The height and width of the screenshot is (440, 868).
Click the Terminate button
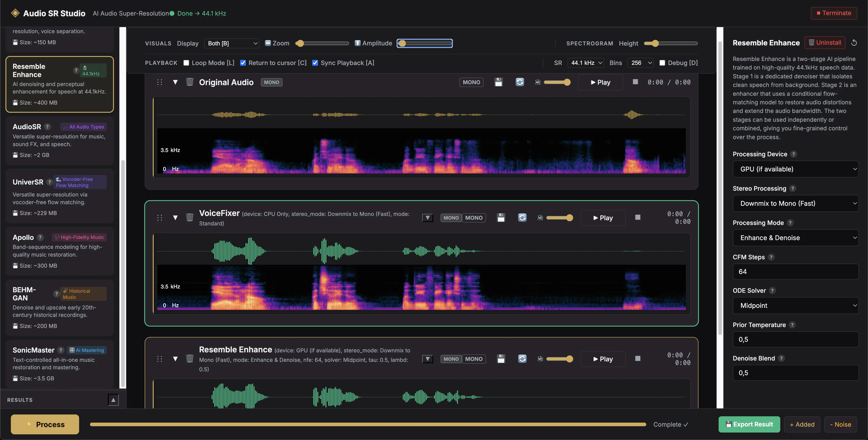point(834,13)
